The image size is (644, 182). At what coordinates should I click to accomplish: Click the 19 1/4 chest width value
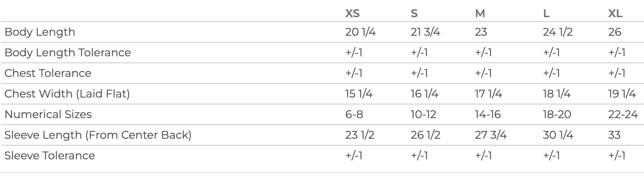[622, 94]
